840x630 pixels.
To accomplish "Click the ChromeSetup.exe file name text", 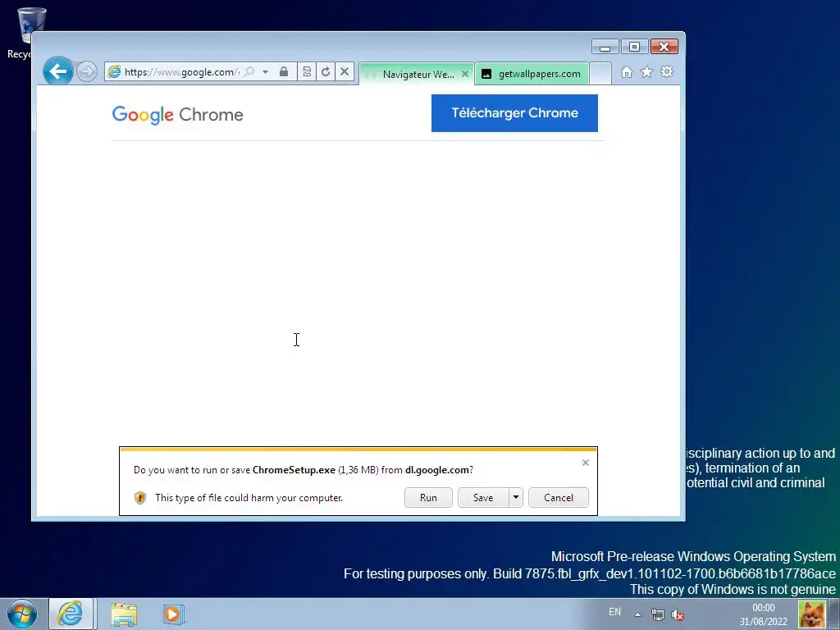I will (294, 470).
